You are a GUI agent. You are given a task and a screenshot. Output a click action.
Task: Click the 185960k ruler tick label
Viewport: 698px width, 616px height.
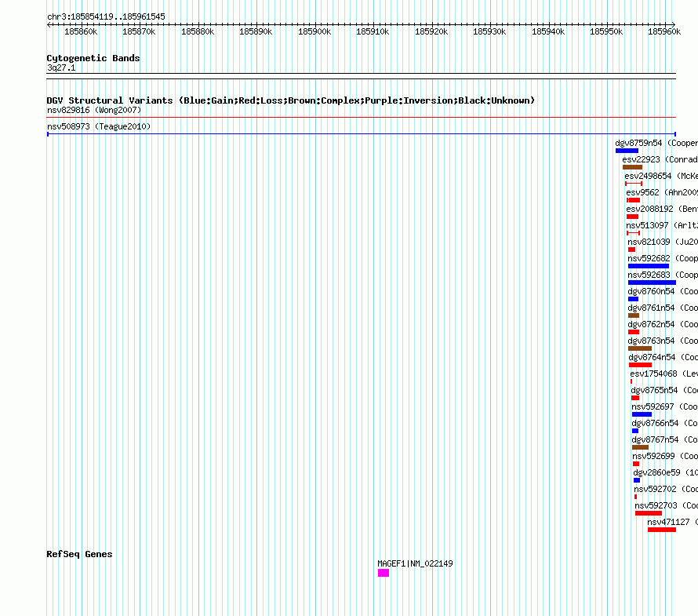(664, 31)
